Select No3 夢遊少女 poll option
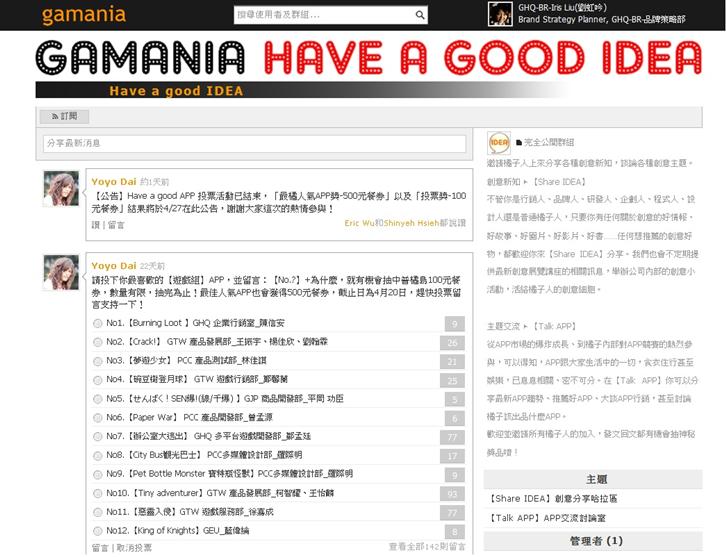The height and width of the screenshot is (557, 726). tap(97, 361)
